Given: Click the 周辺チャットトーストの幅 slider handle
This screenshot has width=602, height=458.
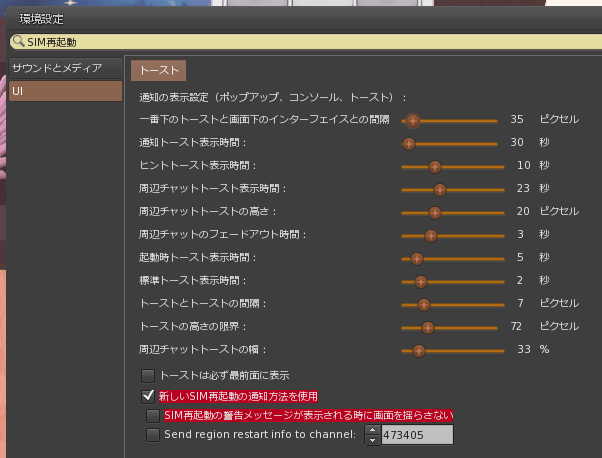Looking at the screenshot, I should [x=419, y=350].
